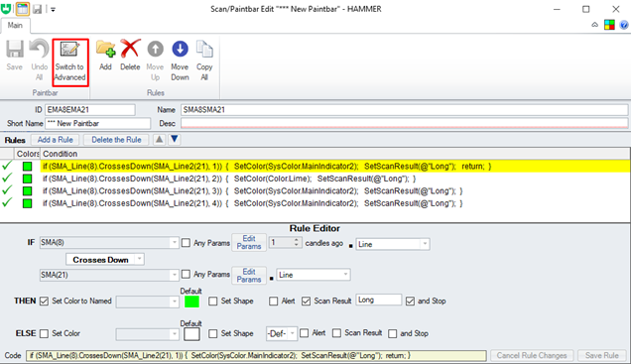
Task: Click the red X Delete icon
Action: pos(130,49)
